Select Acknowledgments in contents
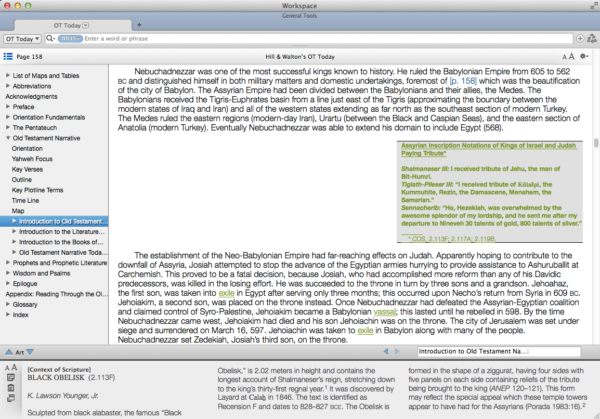 31,96
